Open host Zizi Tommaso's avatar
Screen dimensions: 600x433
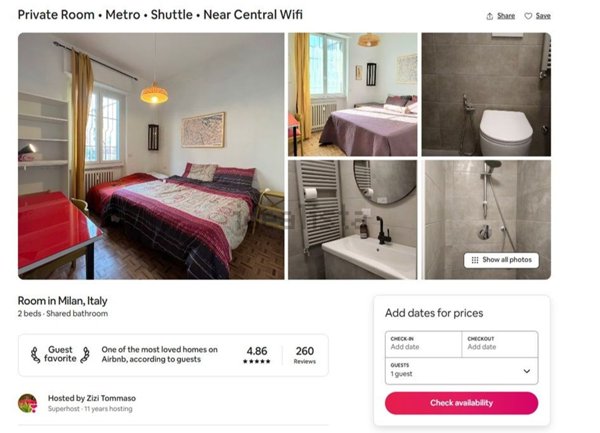point(28,403)
